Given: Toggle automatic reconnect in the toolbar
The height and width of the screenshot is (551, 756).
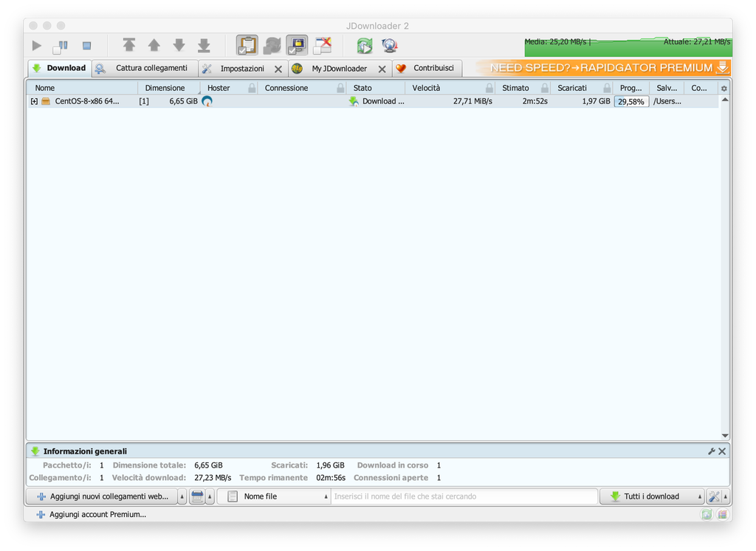Looking at the screenshot, I should pos(272,45).
